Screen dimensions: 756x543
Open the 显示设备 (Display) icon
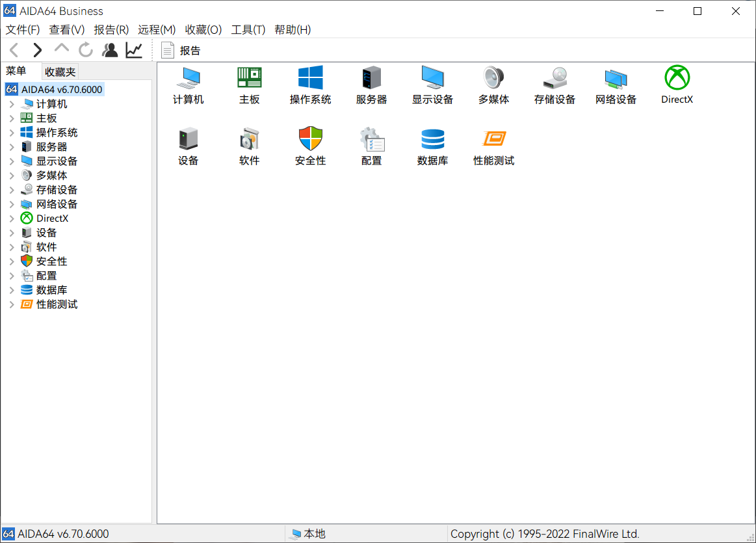pos(432,84)
